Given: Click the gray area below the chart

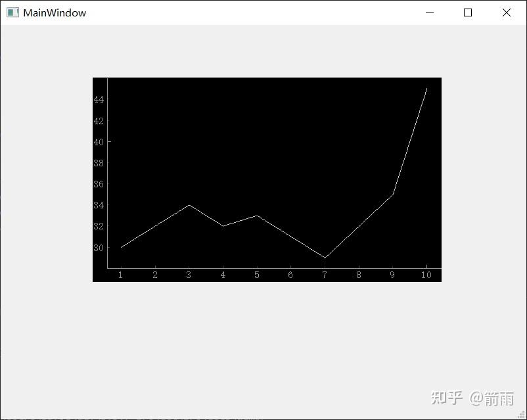Looking at the screenshot, I should pos(263,329).
